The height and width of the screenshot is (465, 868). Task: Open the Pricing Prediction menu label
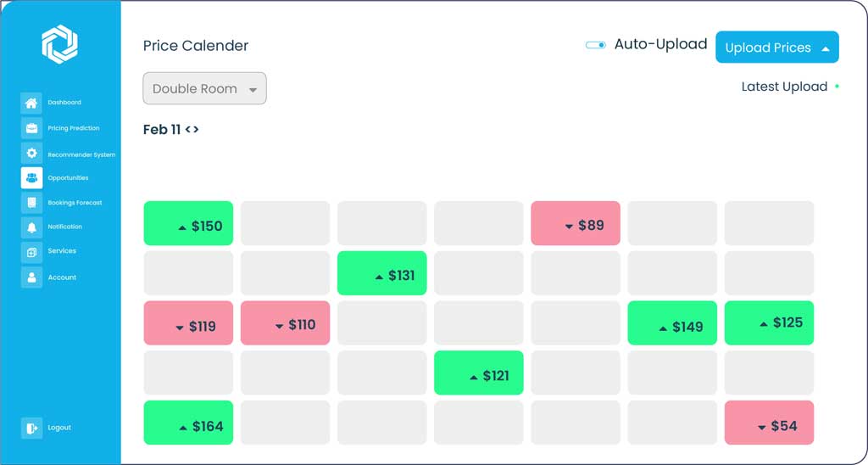(74, 128)
